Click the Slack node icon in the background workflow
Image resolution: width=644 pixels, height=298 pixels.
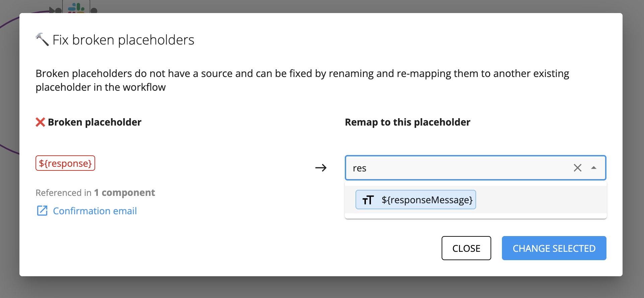[x=76, y=7]
